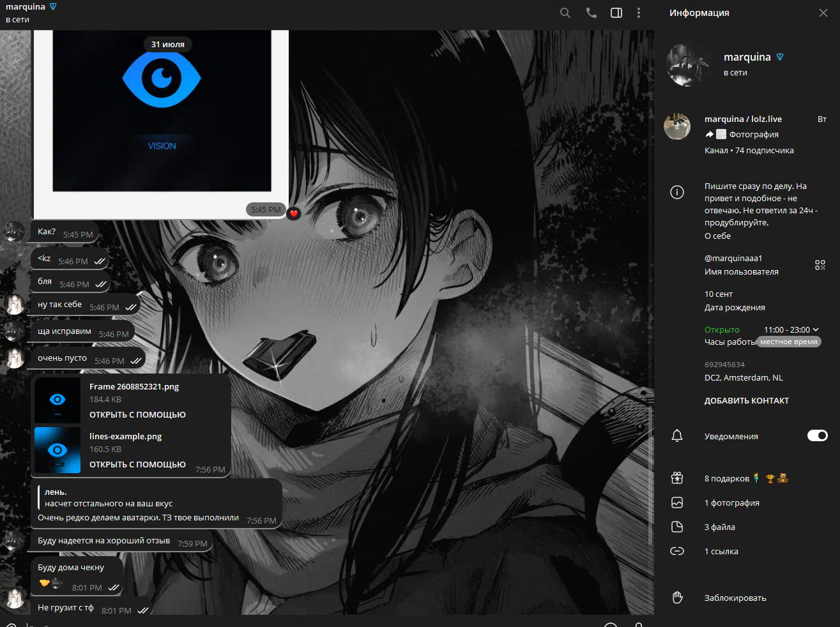Toggle the Уведомления switch
Screen dimensions: 840x627
point(818,435)
